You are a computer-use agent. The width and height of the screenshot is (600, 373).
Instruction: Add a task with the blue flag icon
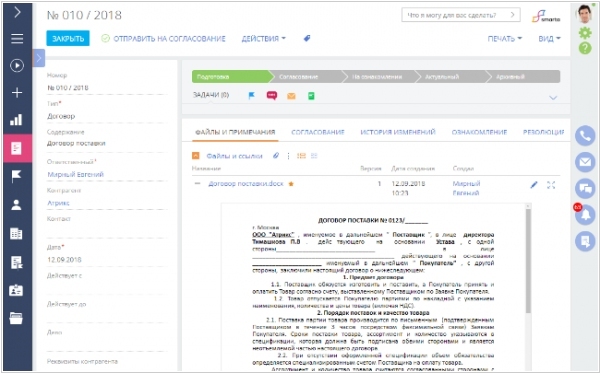(251, 96)
